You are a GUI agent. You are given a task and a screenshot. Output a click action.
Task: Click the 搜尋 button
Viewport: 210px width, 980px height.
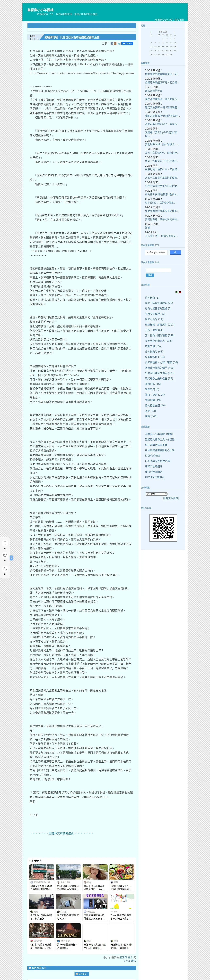coord(150,275)
